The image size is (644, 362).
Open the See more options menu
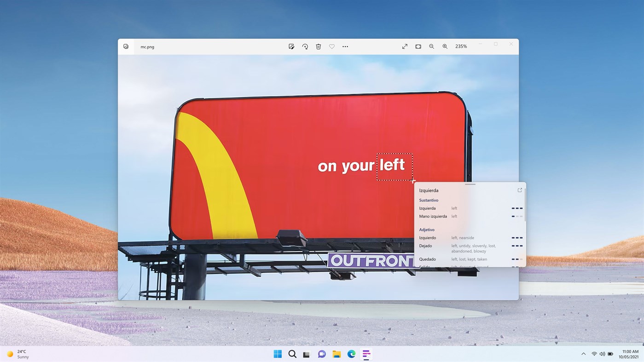click(345, 46)
